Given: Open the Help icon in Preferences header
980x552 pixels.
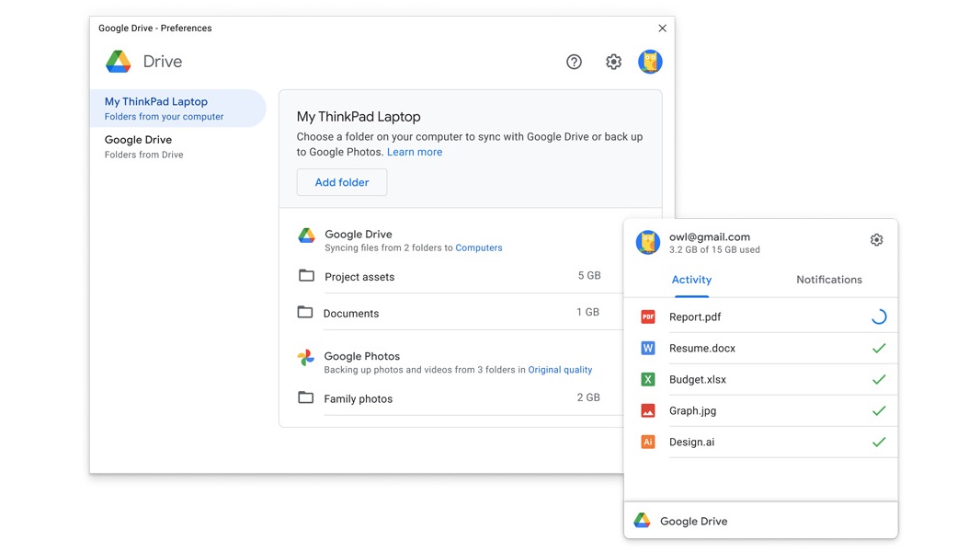Looking at the screenshot, I should 574,62.
